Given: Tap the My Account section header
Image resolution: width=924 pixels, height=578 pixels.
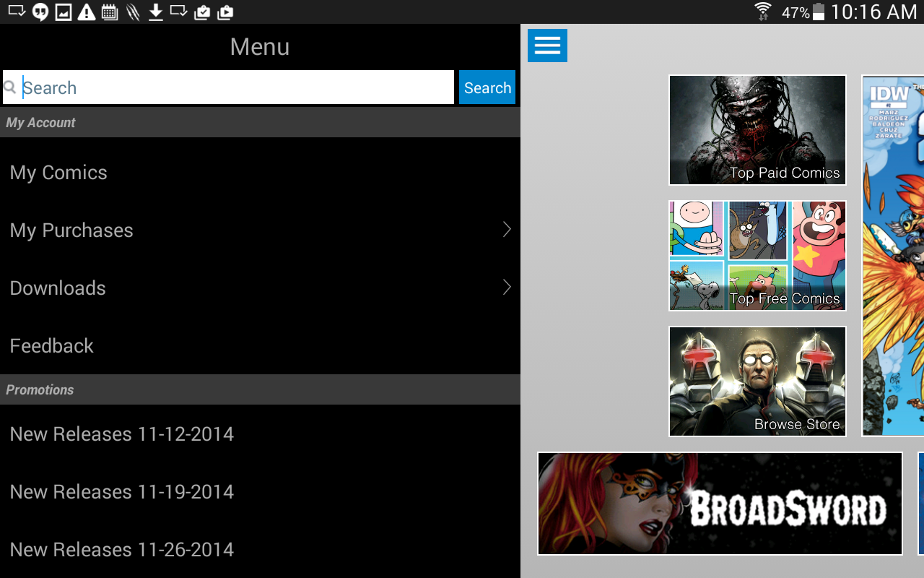Looking at the screenshot, I should [x=260, y=123].
